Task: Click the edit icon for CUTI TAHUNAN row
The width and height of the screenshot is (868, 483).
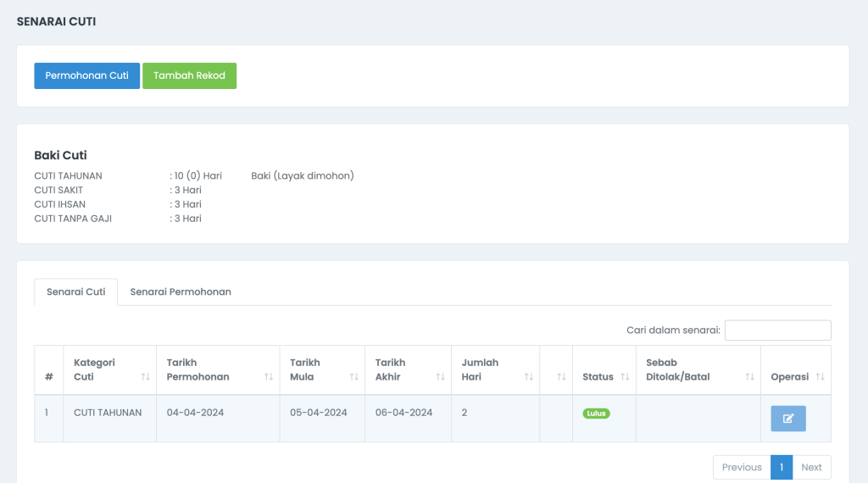Action: pyautogui.click(x=787, y=419)
